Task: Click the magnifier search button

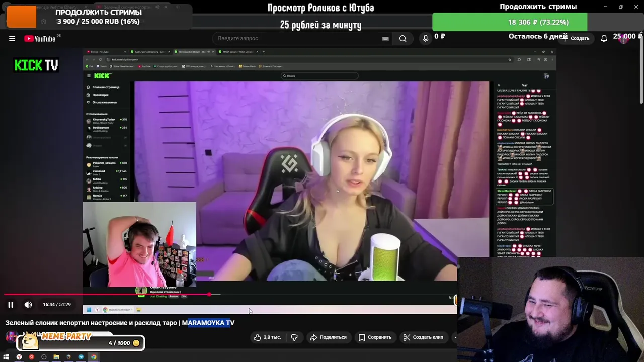Action: pos(403,38)
